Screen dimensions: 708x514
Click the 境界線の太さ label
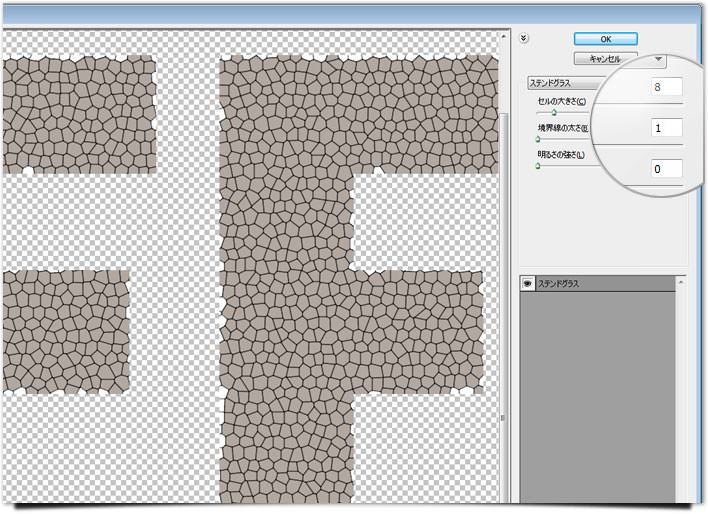[561, 128]
